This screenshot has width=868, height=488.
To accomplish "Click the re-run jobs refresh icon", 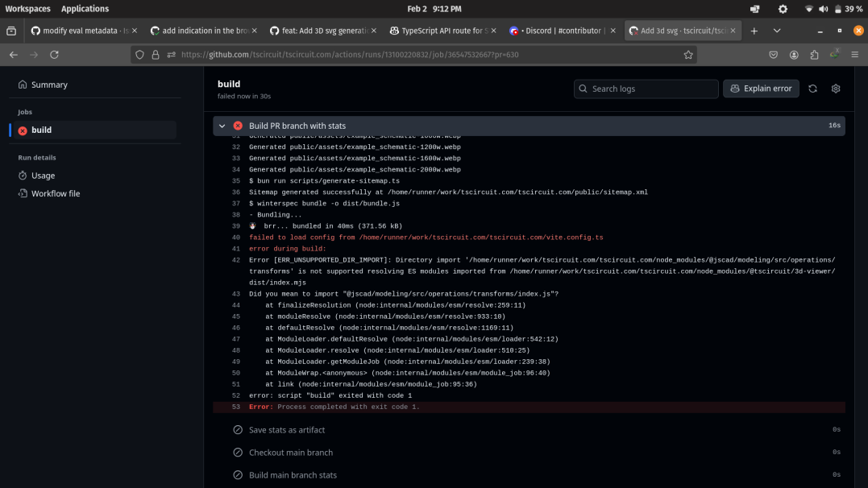I will point(812,89).
